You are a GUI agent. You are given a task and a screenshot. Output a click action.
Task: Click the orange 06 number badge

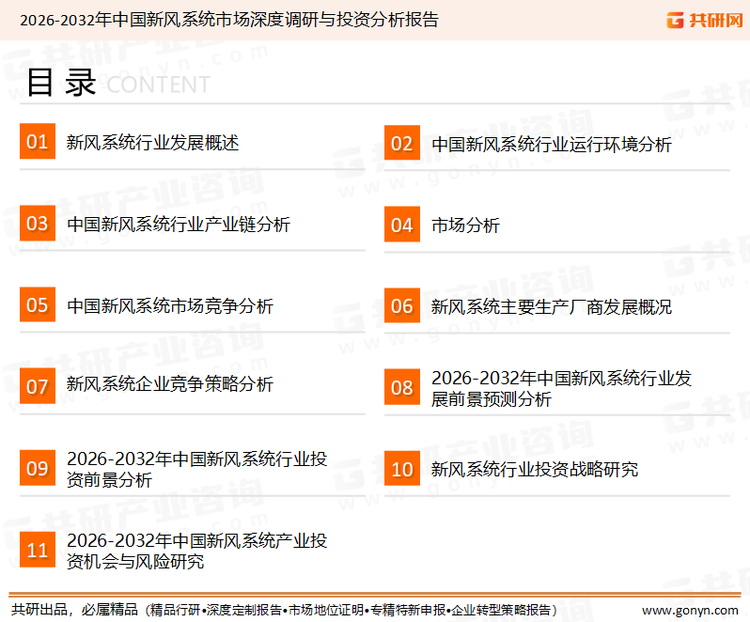tap(402, 306)
